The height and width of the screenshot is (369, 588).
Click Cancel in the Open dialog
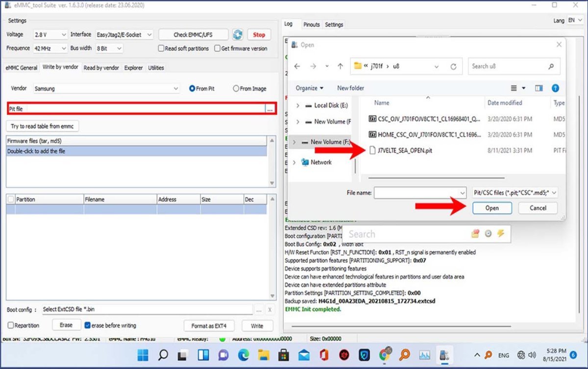coord(538,208)
